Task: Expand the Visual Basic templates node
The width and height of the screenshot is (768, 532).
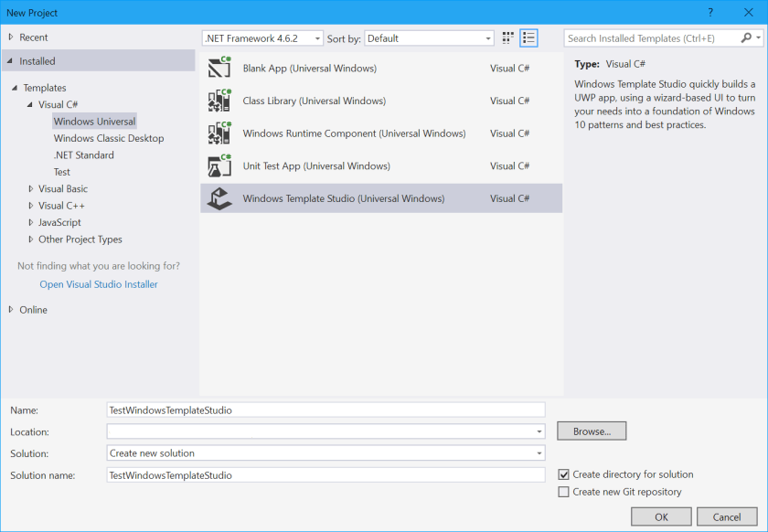Action: coord(28,188)
